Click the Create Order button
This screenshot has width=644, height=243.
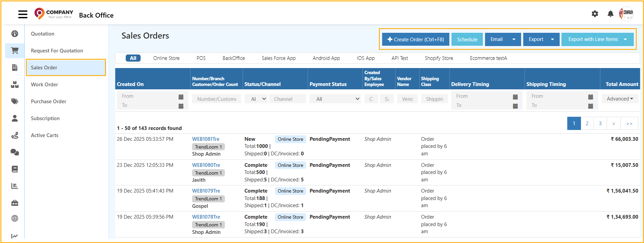(x=415, y=40)
